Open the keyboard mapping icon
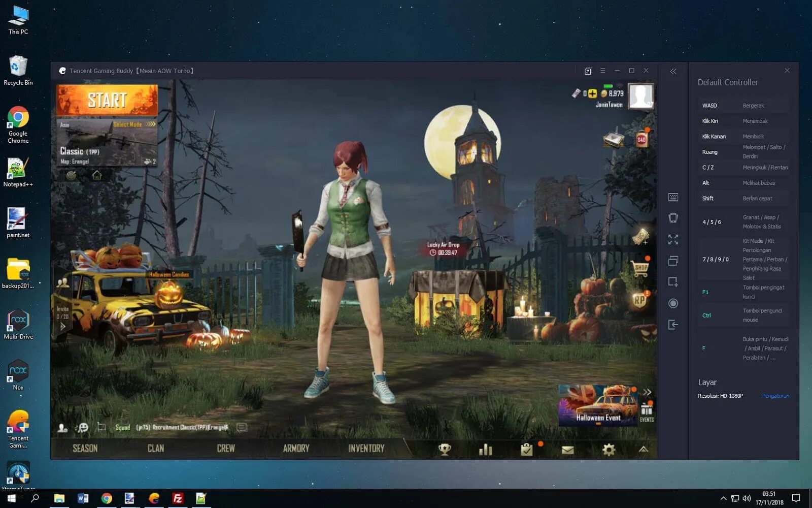The image size is (812, 508). (673, 197)
